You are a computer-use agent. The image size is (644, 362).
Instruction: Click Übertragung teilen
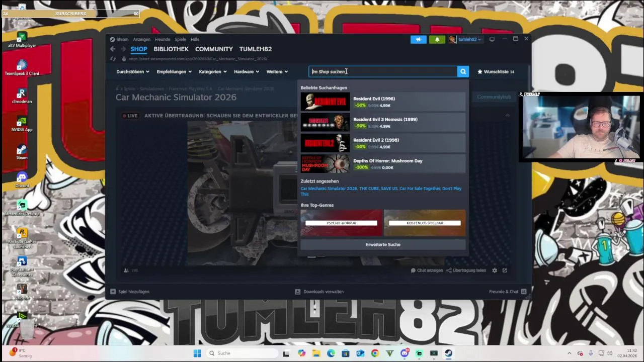click(466, 270)
